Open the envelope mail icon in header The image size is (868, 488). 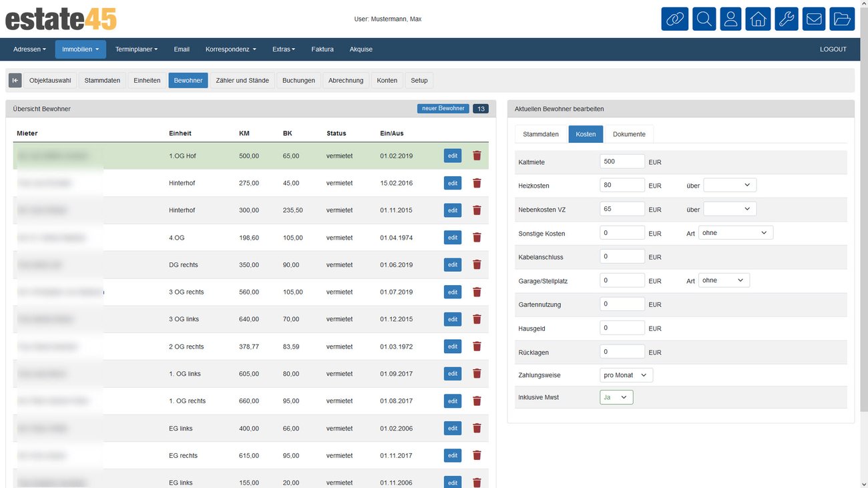click(x=814, y=19)
